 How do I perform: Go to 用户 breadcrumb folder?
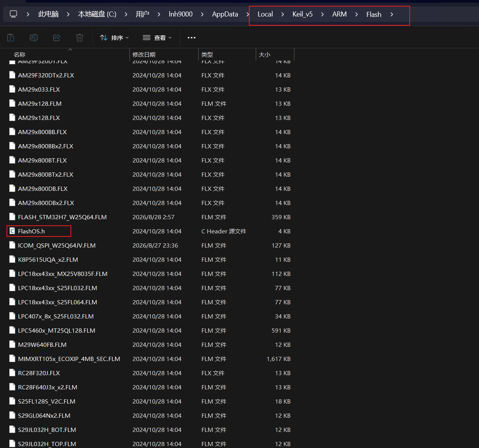(142, 14)
